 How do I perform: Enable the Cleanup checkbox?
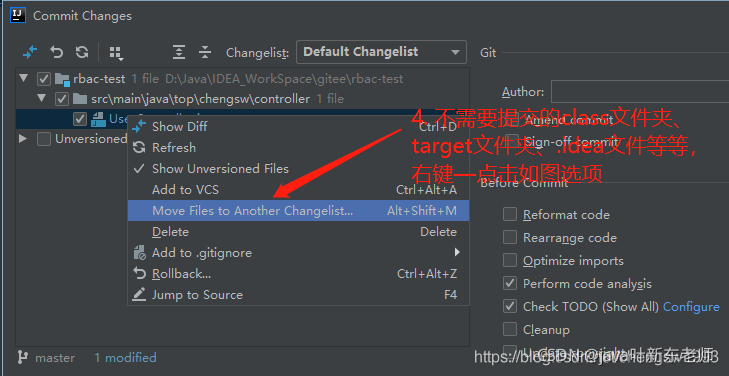coord(510,329)
